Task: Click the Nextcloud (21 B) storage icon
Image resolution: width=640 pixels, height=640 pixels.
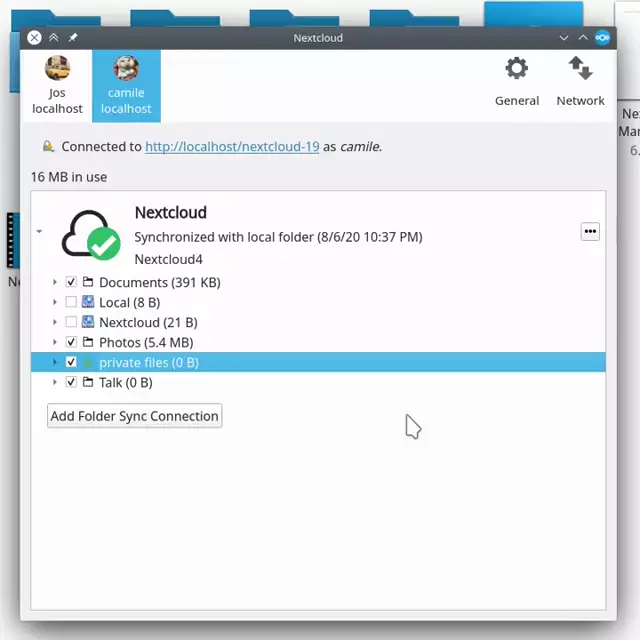Action: click(x=88, y=322)
